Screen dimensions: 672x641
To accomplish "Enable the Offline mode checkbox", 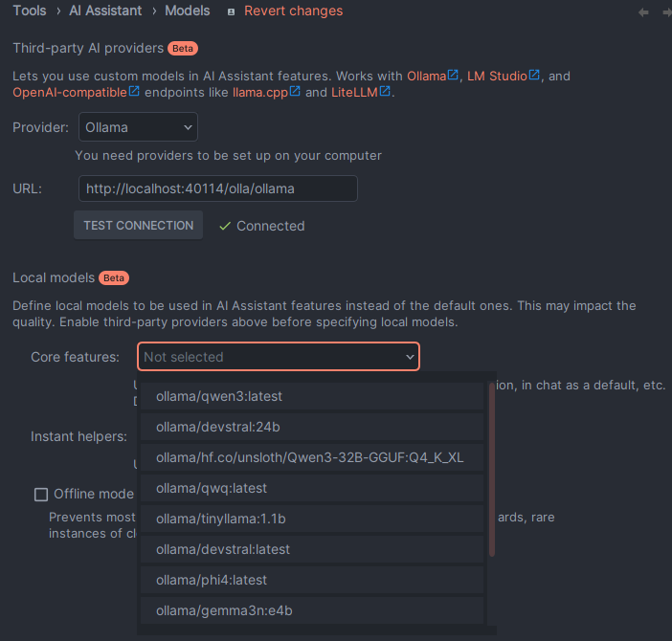I will coord(41,495).
